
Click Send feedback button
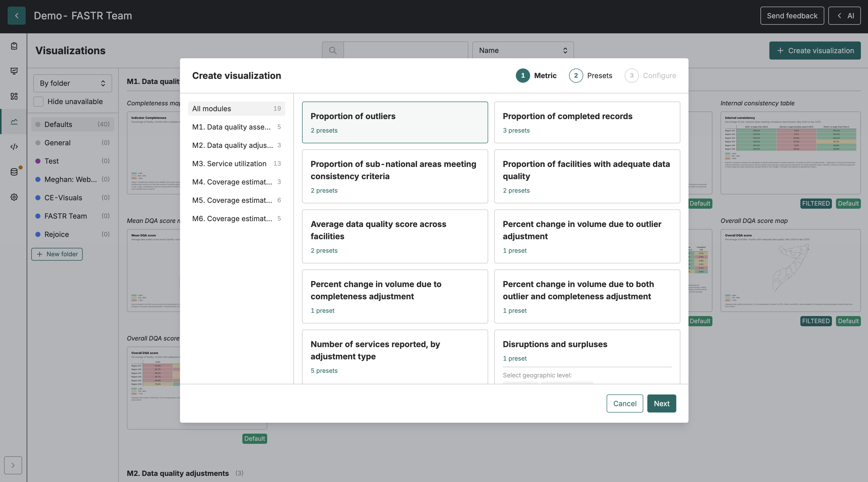pyautogui.click(x=792, y=16)
